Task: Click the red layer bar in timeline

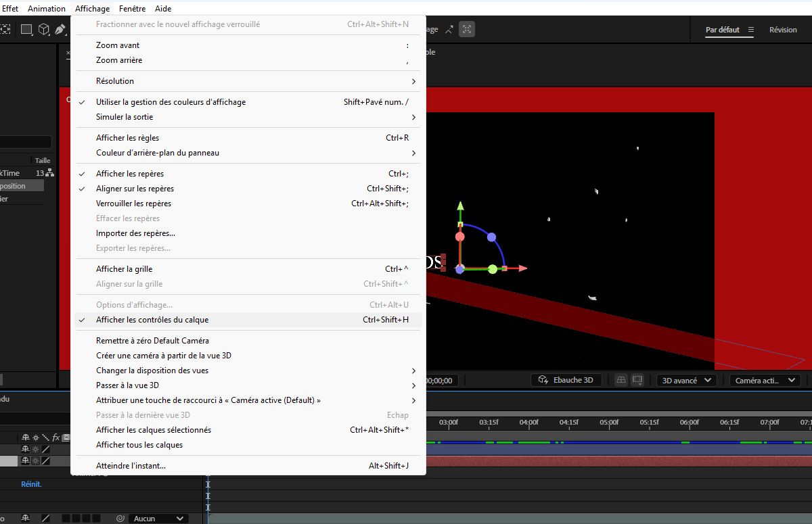Action: coord(618,461)
